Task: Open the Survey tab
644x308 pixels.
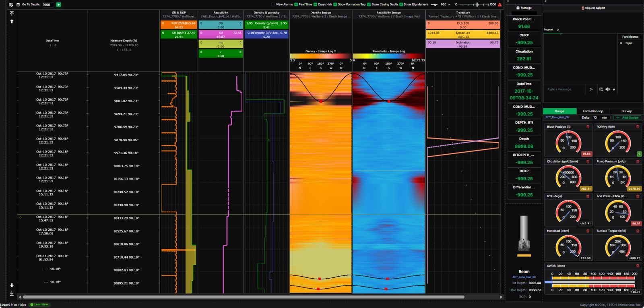Action: point(626,111)
